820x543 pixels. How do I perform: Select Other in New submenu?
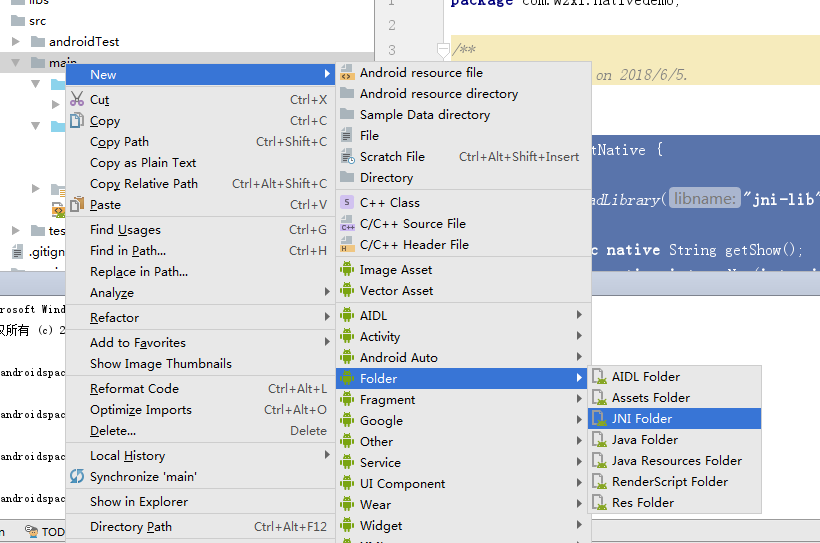click(x=463, y=442)
